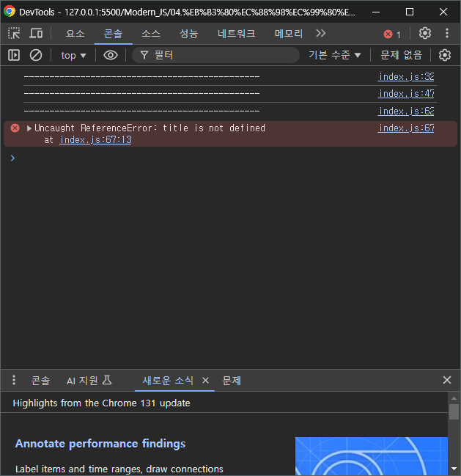The height and width of the screenshot is (476, 461).
Task: Click the Chrome icon in the title bar
Action: click(x=10, y=12)
